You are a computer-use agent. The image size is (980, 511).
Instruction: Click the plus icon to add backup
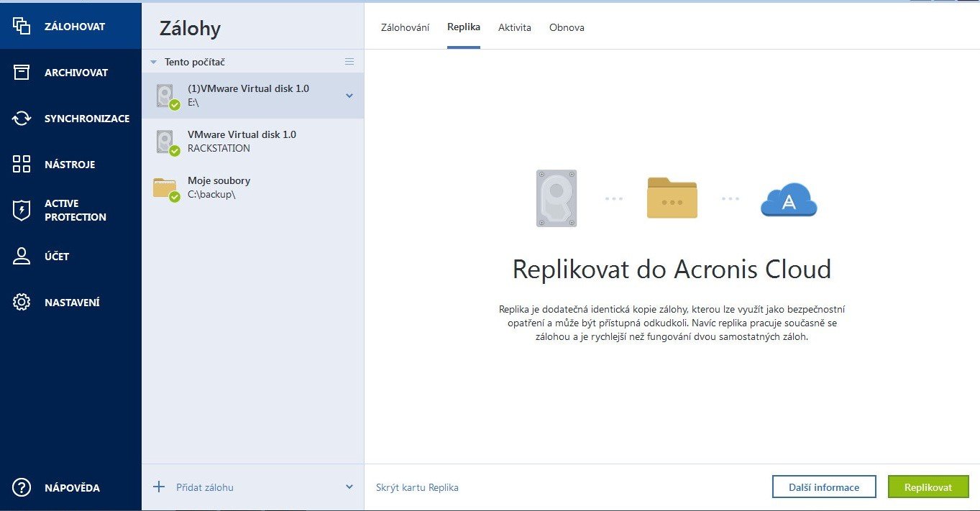(159, 487)
